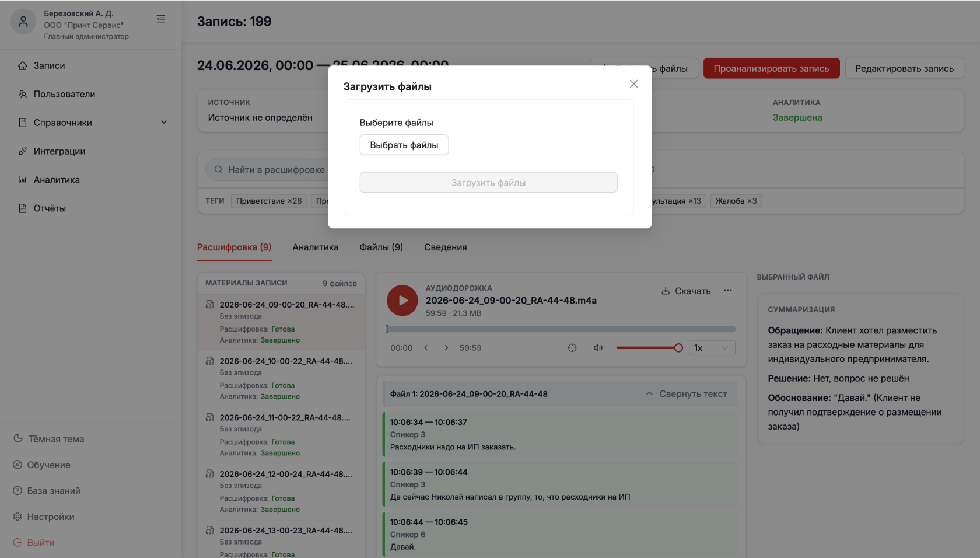The image size is (980, 558).
Task: Step forward with the right arrow icon
Action: point(446,348)
